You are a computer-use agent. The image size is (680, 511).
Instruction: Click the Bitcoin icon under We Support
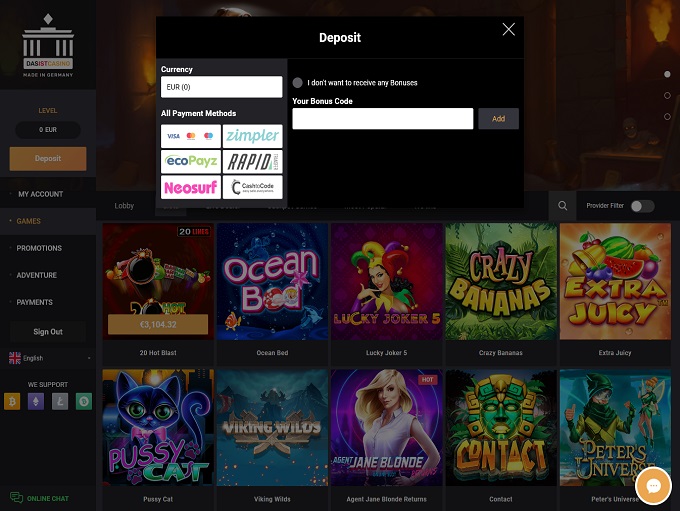coord(11,402)
